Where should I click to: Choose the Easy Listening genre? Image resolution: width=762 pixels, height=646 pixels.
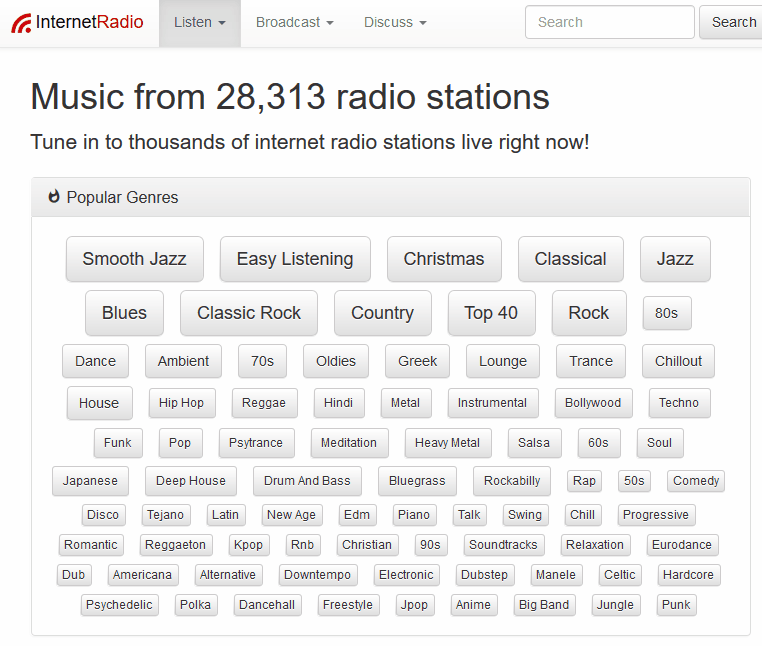pos(295,259)
